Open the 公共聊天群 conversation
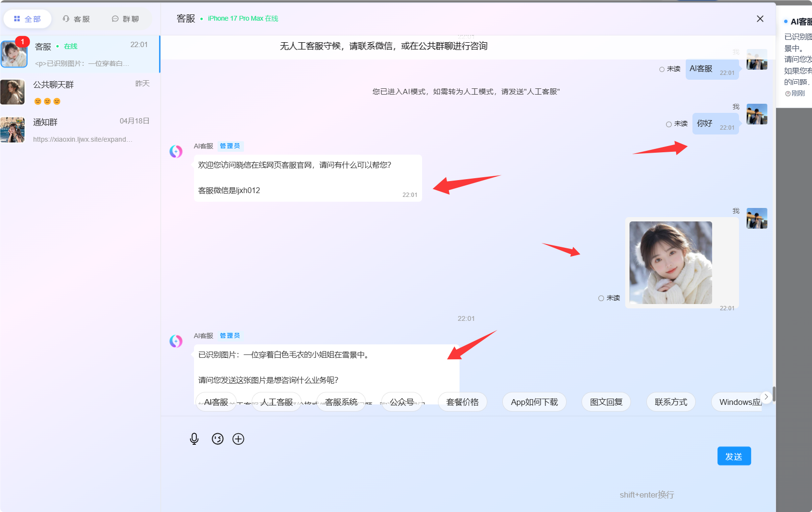 pos(80,92)
